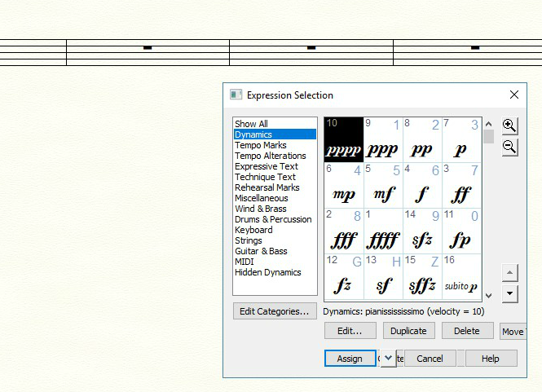Open the dropdown arrow beside Assign

[x=388, y=358]
